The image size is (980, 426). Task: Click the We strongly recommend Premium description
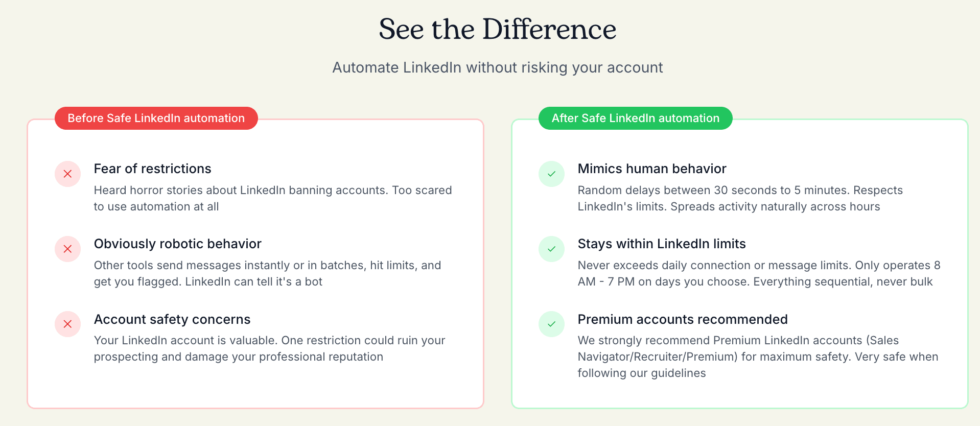click(x=757, y=357)
